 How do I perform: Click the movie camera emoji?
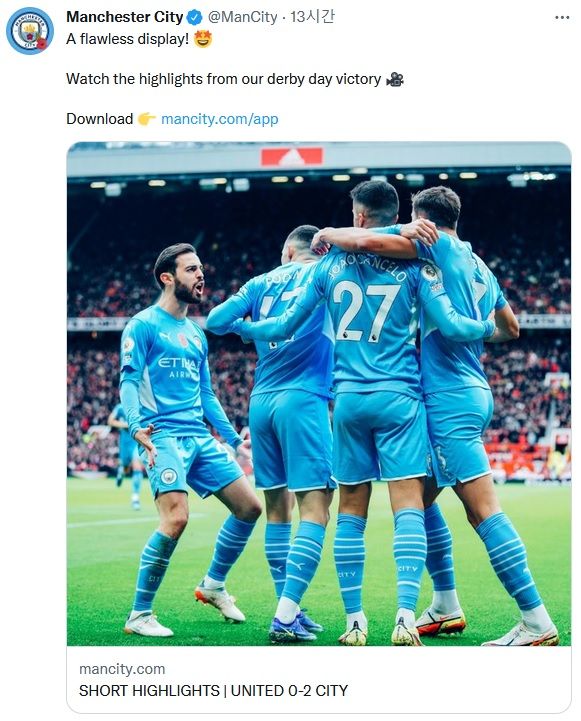click(x=394, y=79)
